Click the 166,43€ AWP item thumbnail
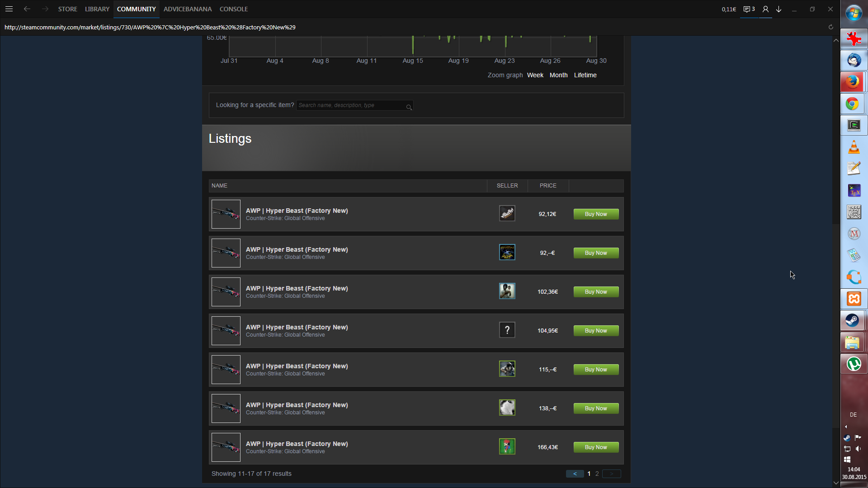Viewport: 868px width, 488px height. [226, 447]
